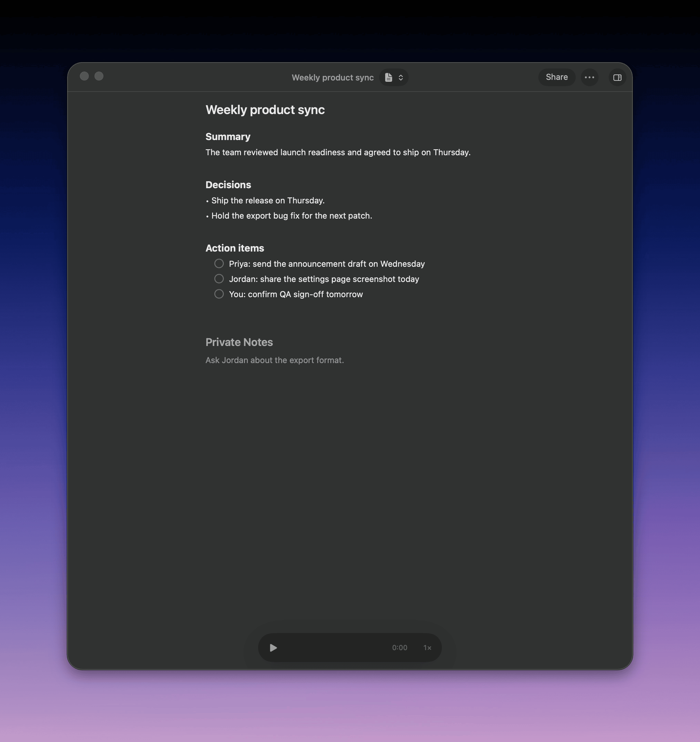Viewport: 700px width, 742px height.
Task: Click the text 'You: confirm QA sign-off tomorrow'
Action: (x=296, y=294)
